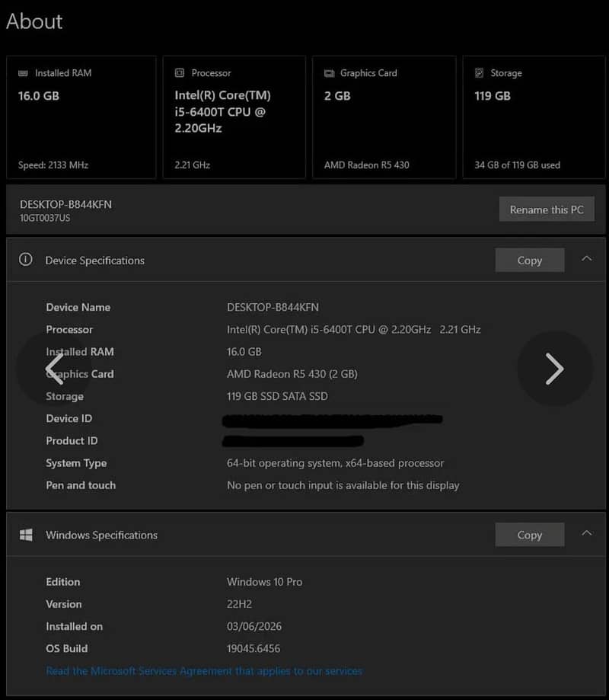Viewport: 609px width, 700px height.
Task: Click the Rename this PC button
Action: tap(547, 209)
